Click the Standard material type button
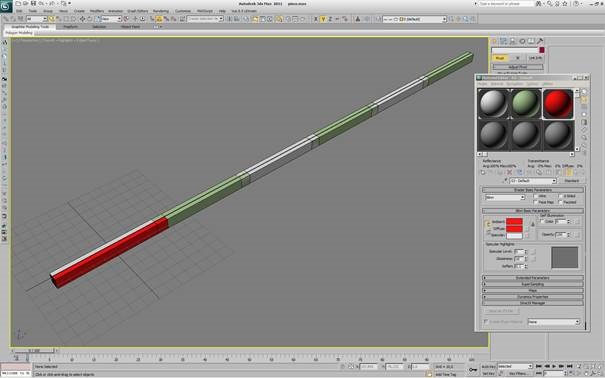The width and height of the screenshot is (605, 378). coord(571,181)
